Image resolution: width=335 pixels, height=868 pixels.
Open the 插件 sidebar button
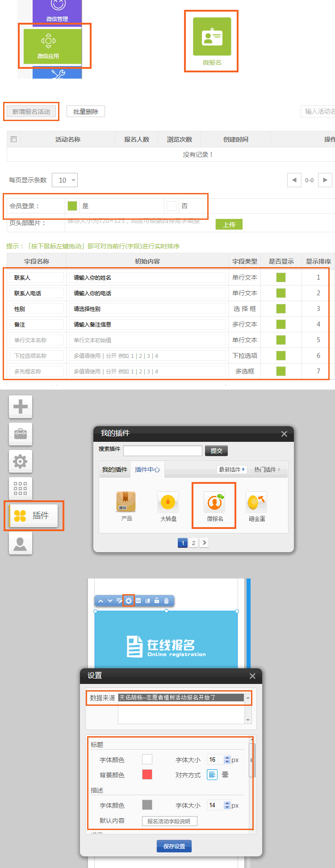[x=34, y=516]
